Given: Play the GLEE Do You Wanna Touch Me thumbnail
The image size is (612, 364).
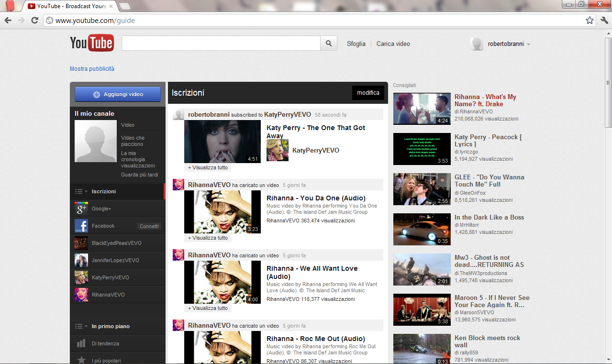Looking at the screenshot, I should coord(422,189).
